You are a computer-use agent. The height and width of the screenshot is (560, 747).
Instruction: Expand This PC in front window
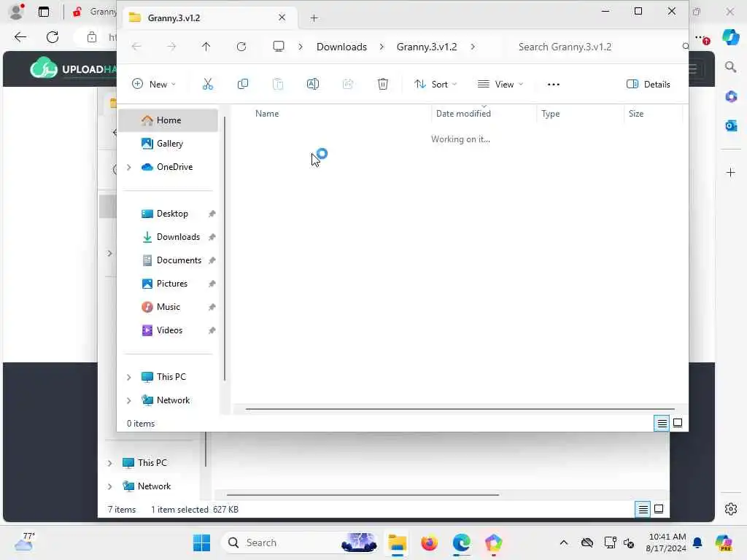pyautogui.click(x=128, y=377)
